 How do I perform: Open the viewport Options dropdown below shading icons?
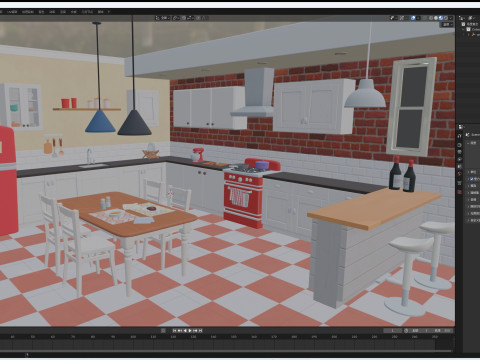(x=447, y=25)
